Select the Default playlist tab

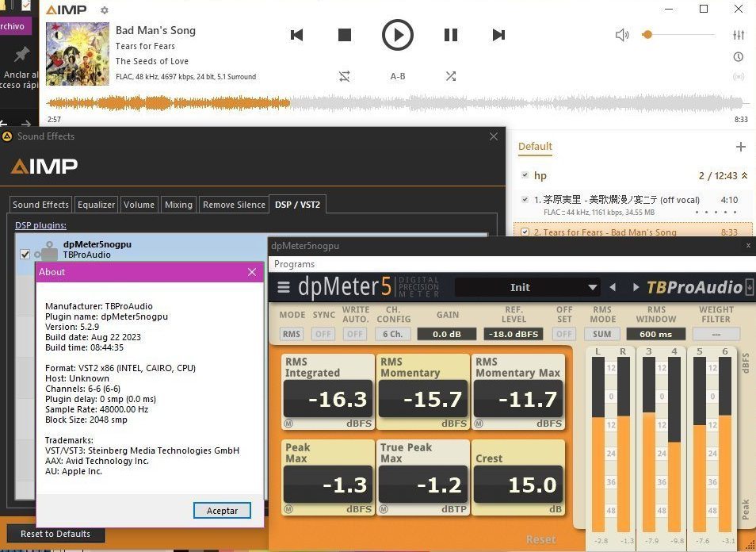click(535, 147)
